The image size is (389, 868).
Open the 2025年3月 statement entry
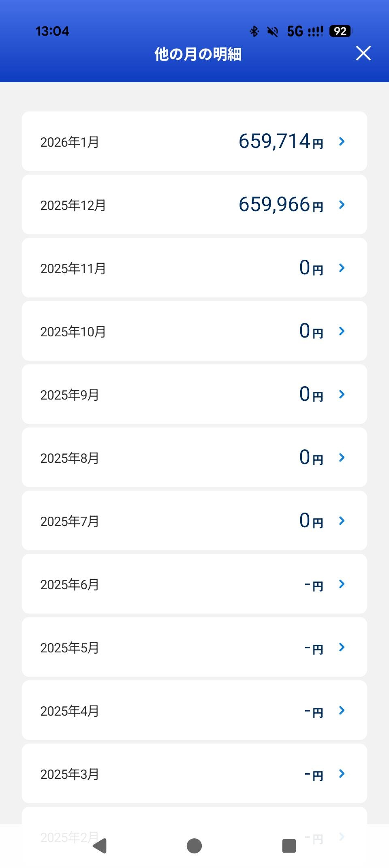click(x=194, y=774)
